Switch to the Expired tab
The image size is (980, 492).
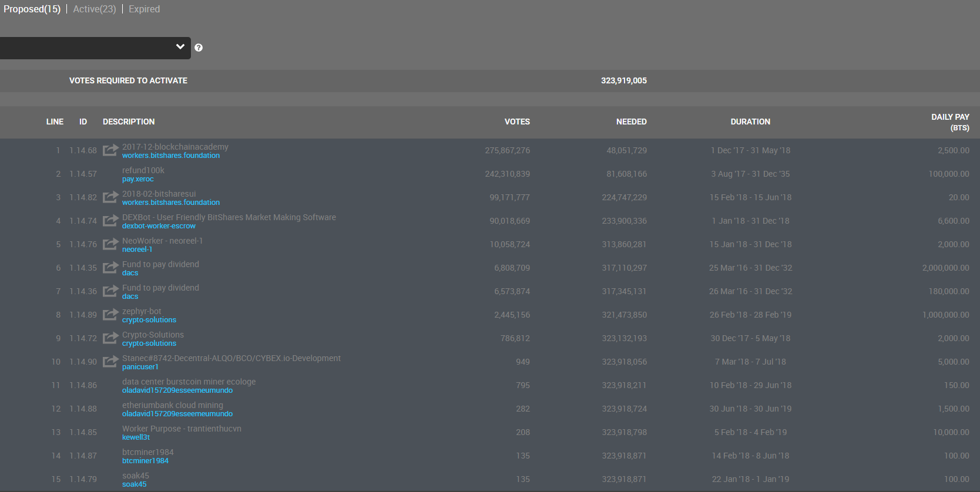tap(144, 9)
